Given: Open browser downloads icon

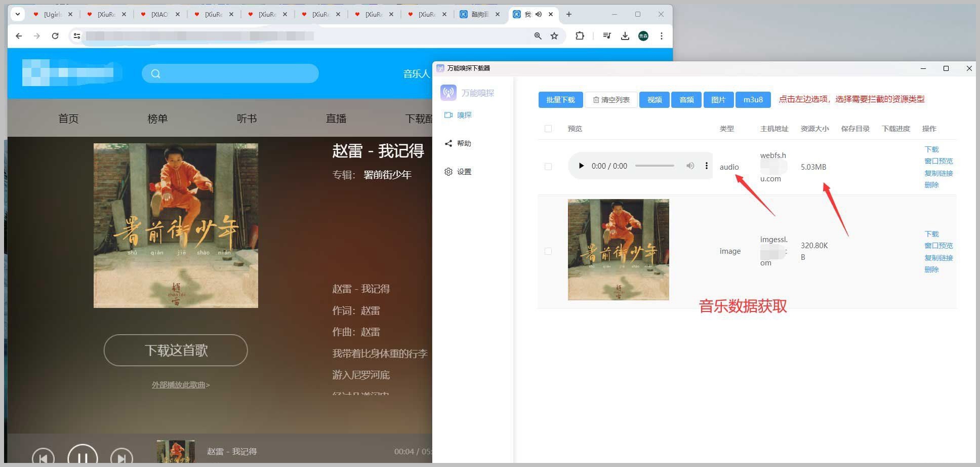Looking at the screenshot, I should point(625,36).
